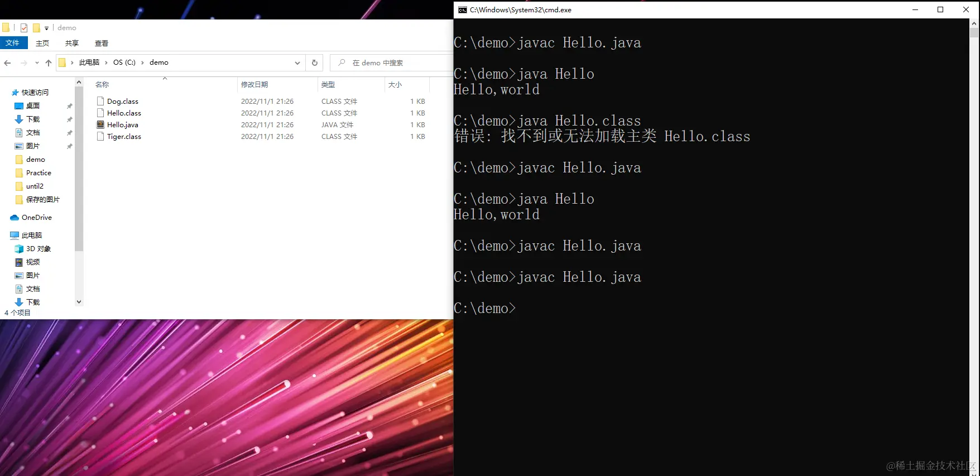
Task: Click the cmd.exe title bar icon
Action: point(463,9)
